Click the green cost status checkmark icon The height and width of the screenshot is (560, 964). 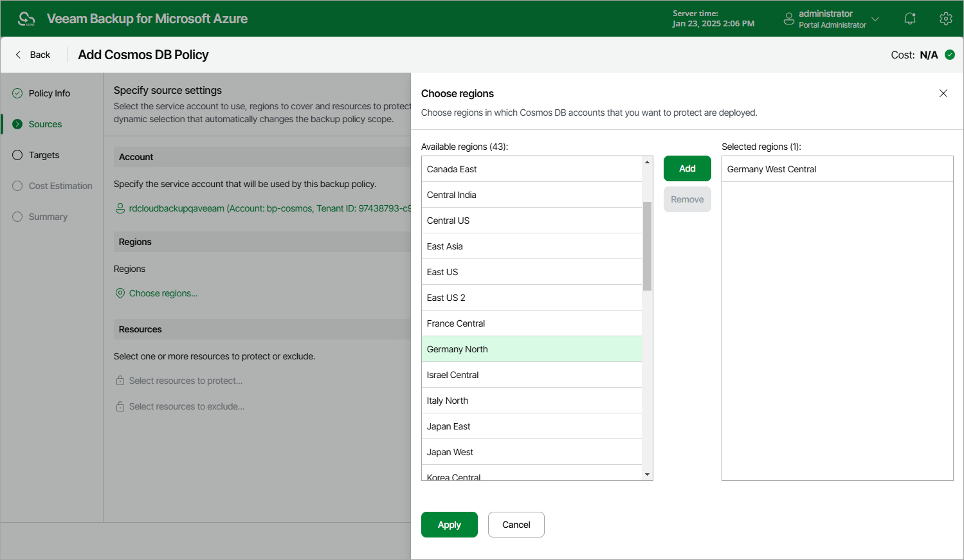tap(950, 55)
